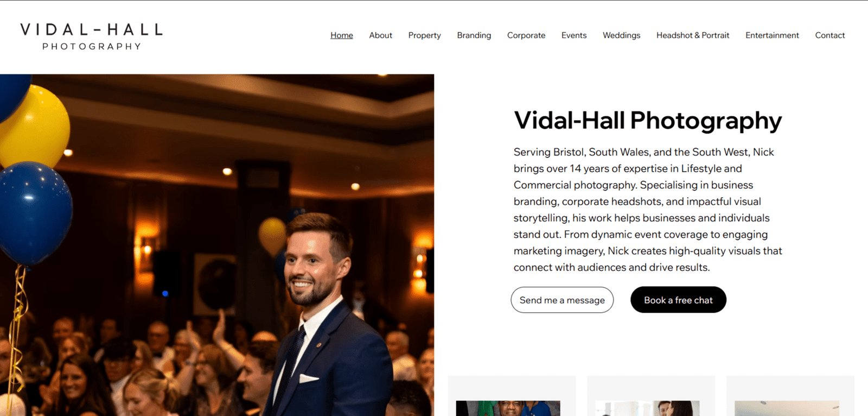Open the rightmost gallery thumbnail card

[790, 396]
